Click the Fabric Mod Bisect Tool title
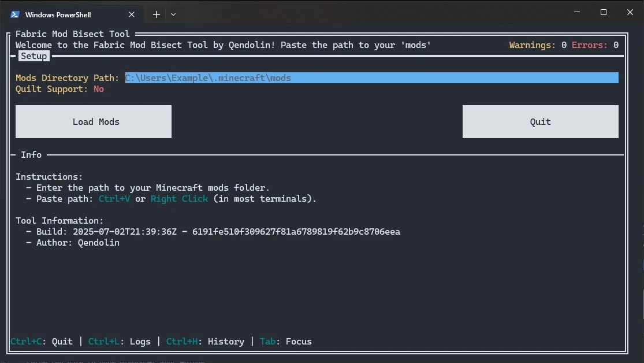Viewport: 644px width, 363px height. [x=73, y=34]
